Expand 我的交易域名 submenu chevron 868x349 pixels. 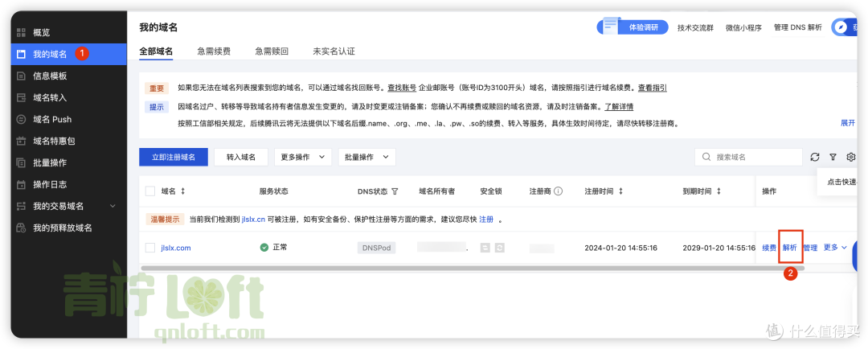[113, 206]
